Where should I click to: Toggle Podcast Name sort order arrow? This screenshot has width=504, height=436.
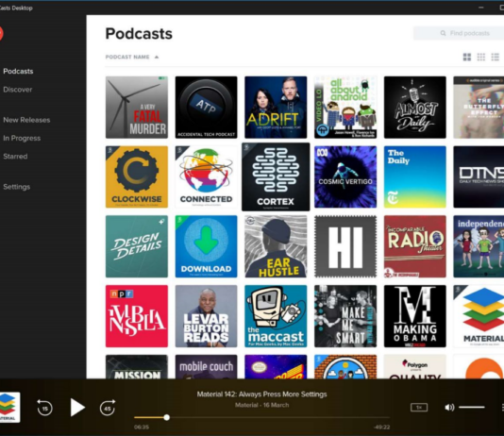tap(157, 57)
